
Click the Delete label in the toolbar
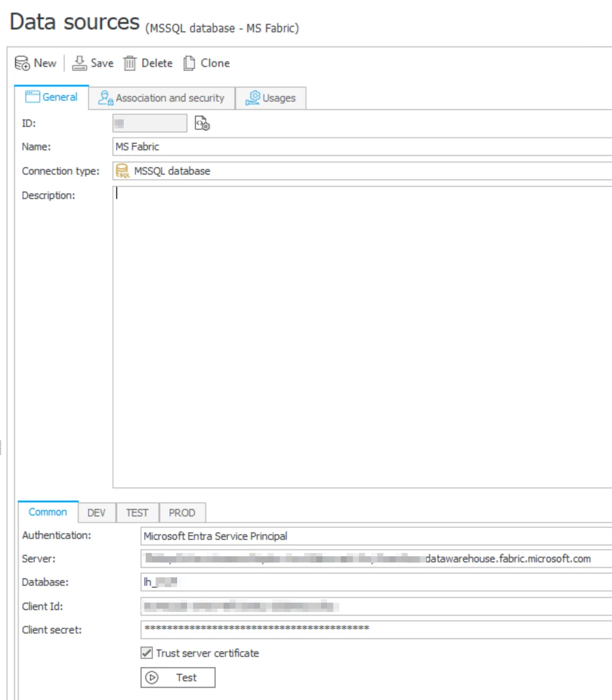click(157, 63)
